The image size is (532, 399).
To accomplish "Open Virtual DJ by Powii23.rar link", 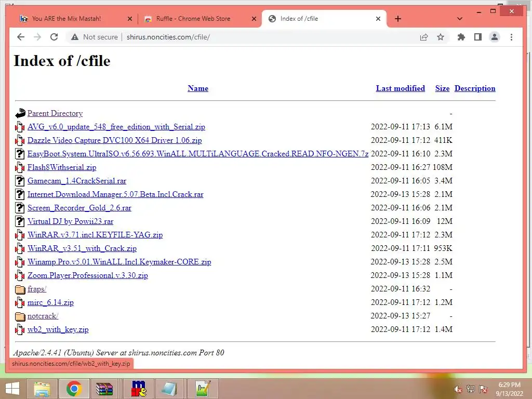I will coord(70,221).
